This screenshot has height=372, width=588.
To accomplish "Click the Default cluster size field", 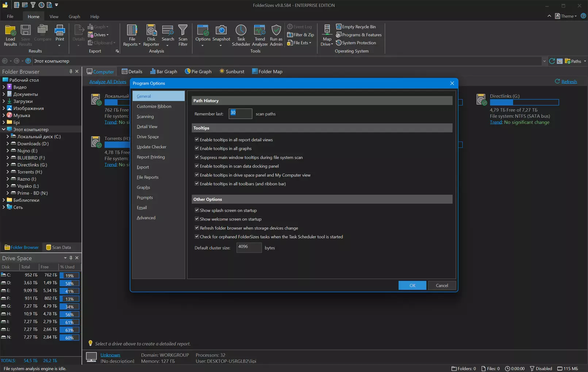I will click(249, 247).
